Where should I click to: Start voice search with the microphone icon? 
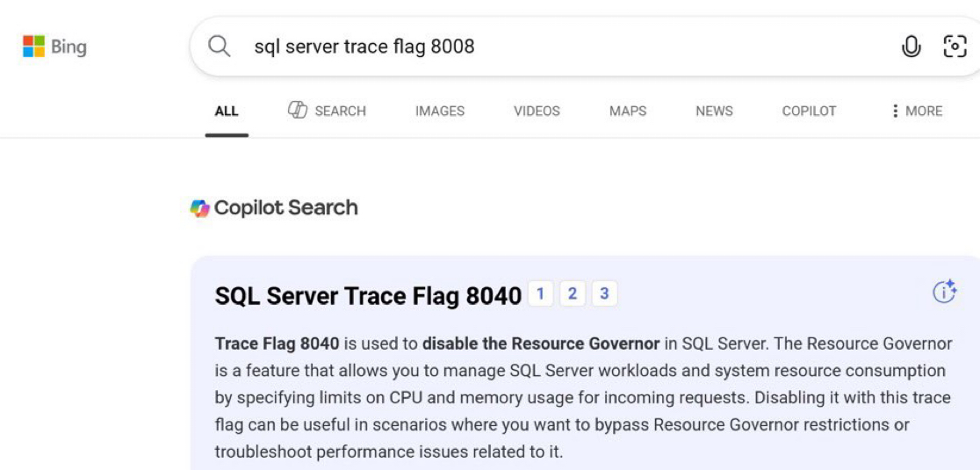[911, 47]
